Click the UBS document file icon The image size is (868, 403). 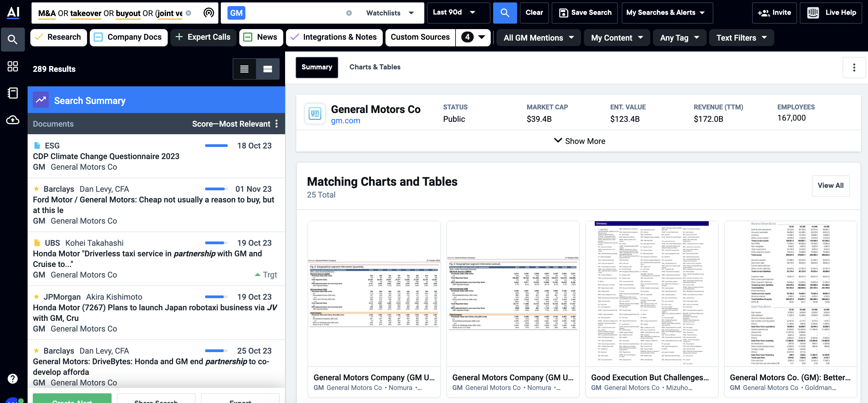(x=37, y=243)
